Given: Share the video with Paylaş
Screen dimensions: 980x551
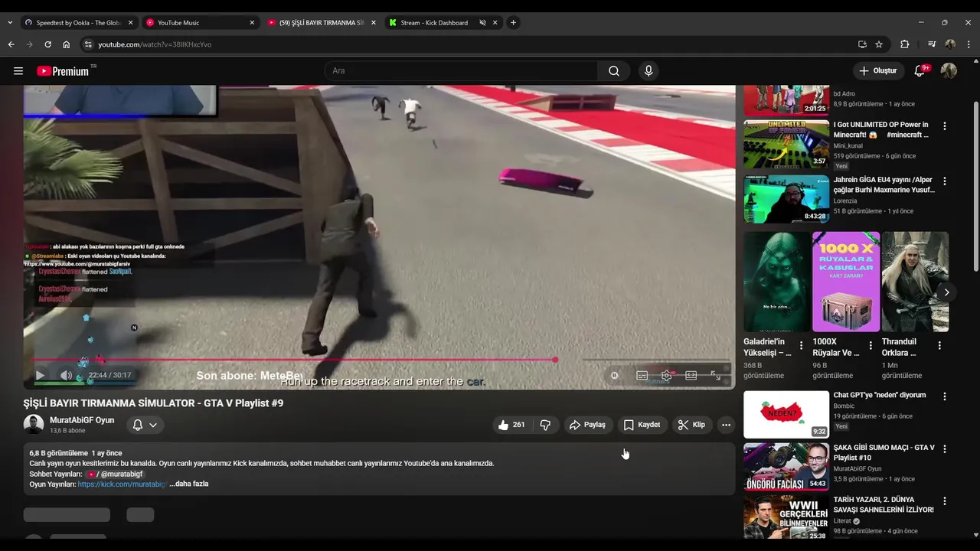Looking at the screenshot, I should (x=588, y=425).
